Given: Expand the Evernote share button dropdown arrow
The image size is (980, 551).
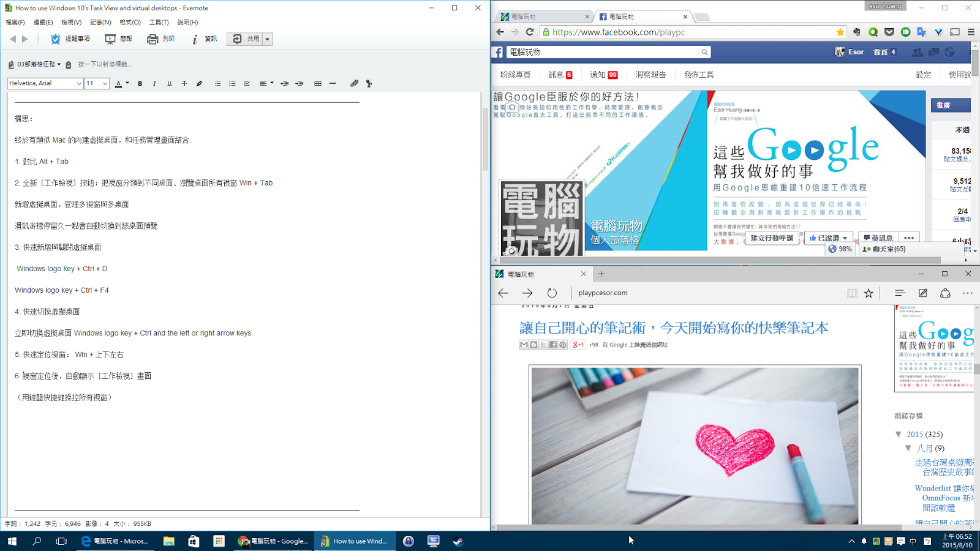Looking at the screenshot, I should (268, 39).
